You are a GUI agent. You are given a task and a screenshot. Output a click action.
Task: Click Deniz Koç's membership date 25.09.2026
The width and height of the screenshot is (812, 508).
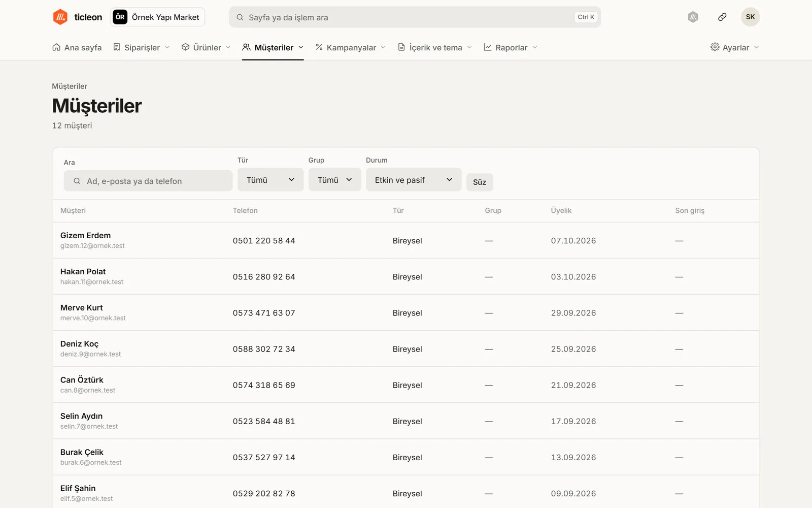[x=573, y=349]
